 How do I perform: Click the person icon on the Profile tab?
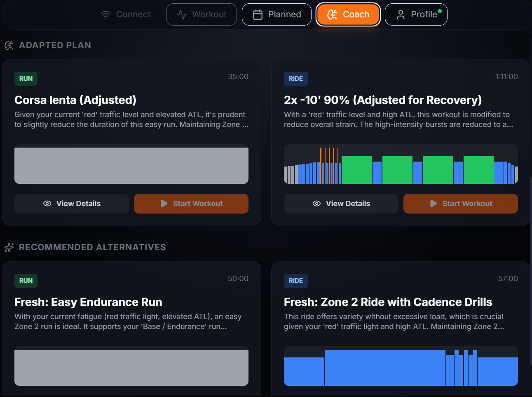click(x=400, y=14)
